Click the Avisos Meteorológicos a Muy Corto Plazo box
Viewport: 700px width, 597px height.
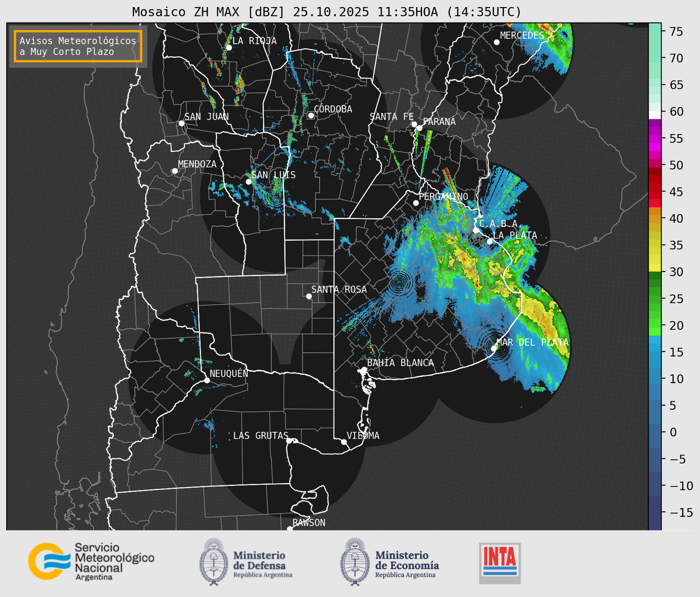coord(78,46)
